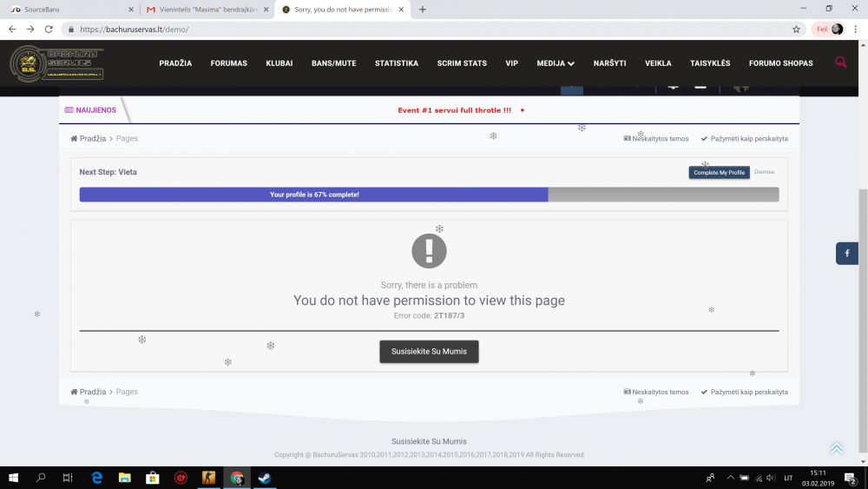Open the Chrome profile avatar menu
Viewport: 868px width, 489px height.
coord(837,29)
